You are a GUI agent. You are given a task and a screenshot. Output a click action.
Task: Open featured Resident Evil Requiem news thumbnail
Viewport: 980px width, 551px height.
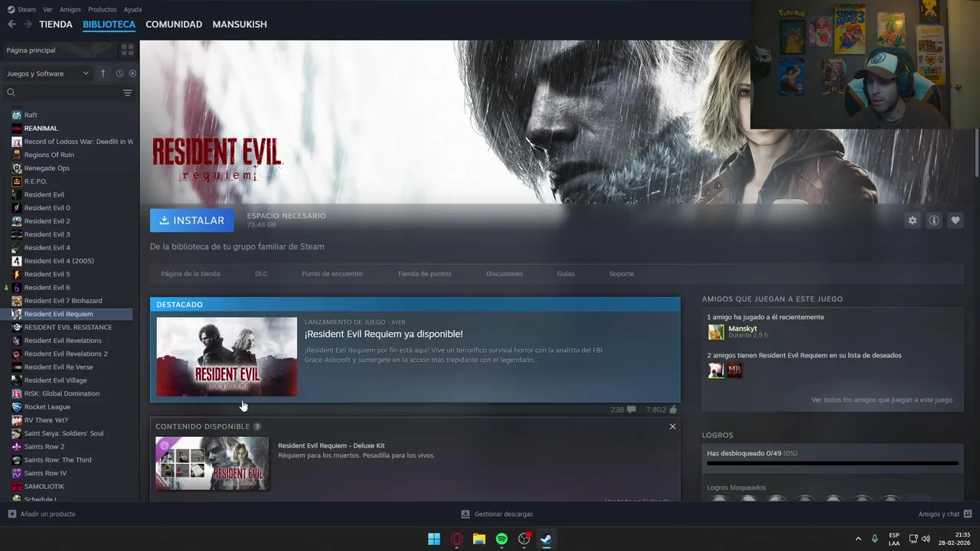click(227, 357)
